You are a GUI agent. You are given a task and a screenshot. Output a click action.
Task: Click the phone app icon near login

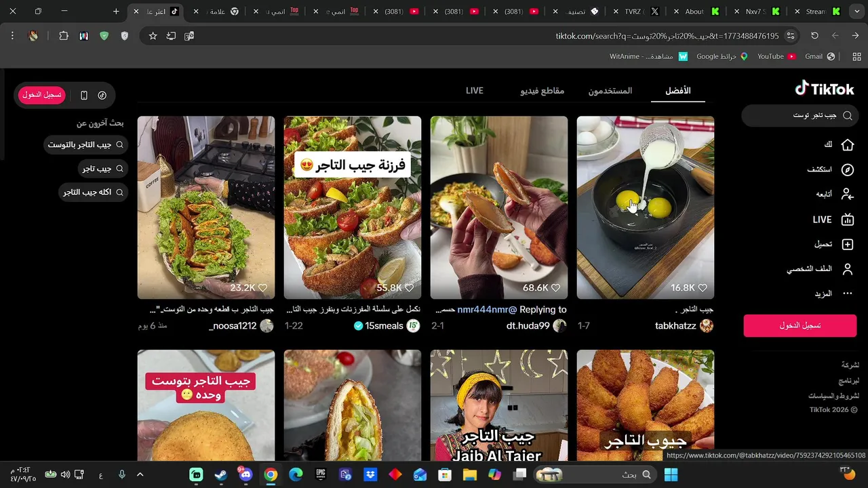point(84,96)
